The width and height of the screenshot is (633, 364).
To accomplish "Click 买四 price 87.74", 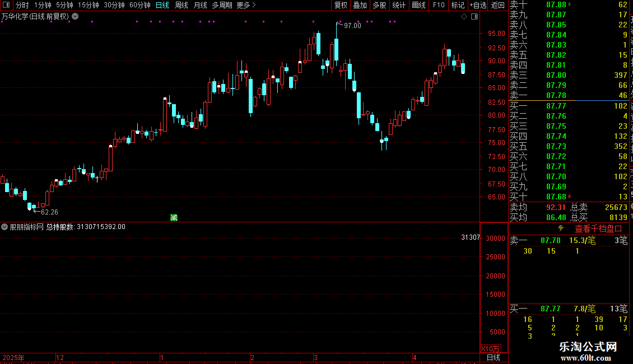I will (556, 136).
